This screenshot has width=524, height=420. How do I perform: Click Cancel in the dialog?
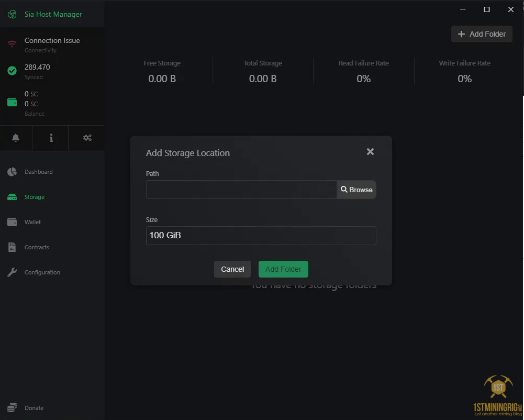[232, 269]
